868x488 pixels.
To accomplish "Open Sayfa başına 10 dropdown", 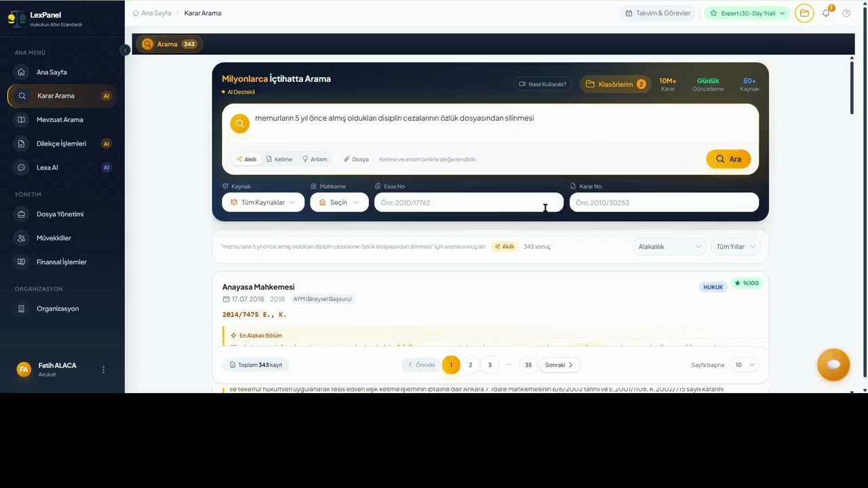I will click(x=743, y=365).
